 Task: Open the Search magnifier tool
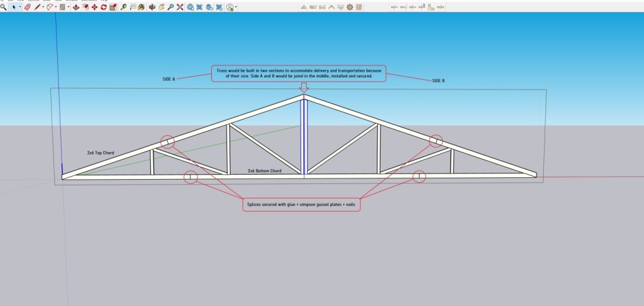click(x=3, y=7)
